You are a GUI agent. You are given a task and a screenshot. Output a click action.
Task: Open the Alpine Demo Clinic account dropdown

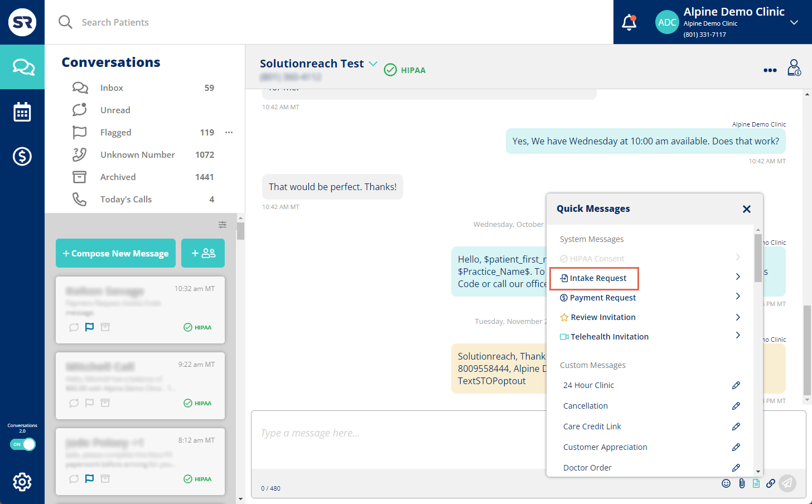(x=794, y=22)
